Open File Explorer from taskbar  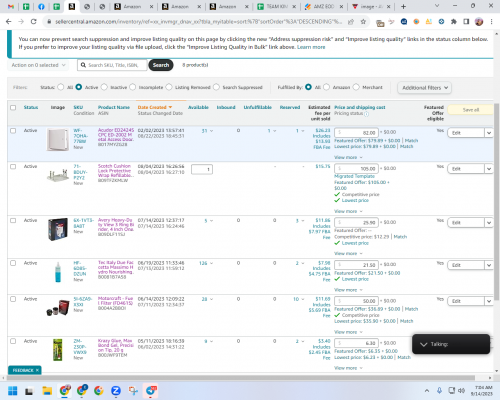click(x=47, y=390)
